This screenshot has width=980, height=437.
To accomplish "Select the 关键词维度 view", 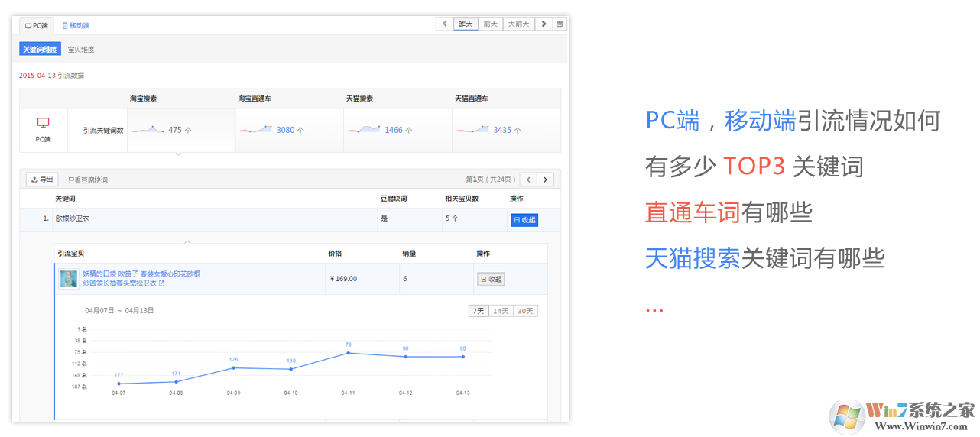I will pos(40,49).
